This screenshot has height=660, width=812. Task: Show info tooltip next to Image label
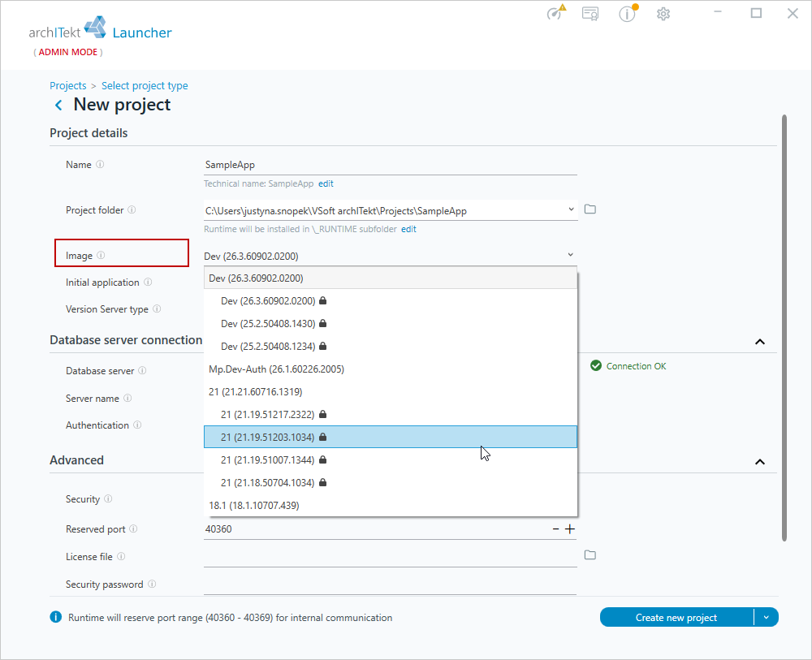pos(101,255)
